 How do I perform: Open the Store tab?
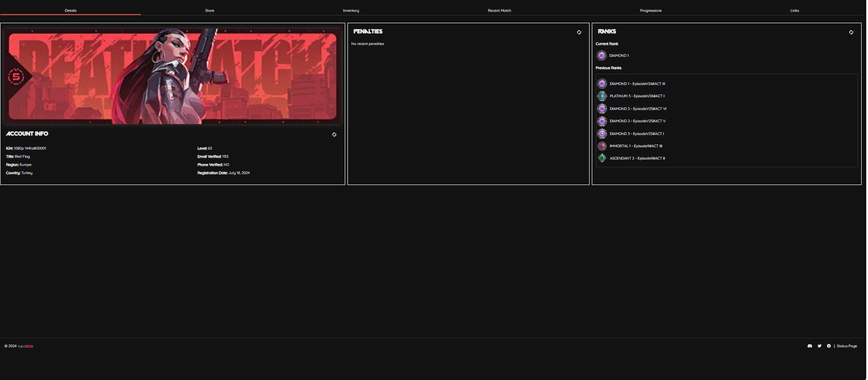[x=209, y=10]
